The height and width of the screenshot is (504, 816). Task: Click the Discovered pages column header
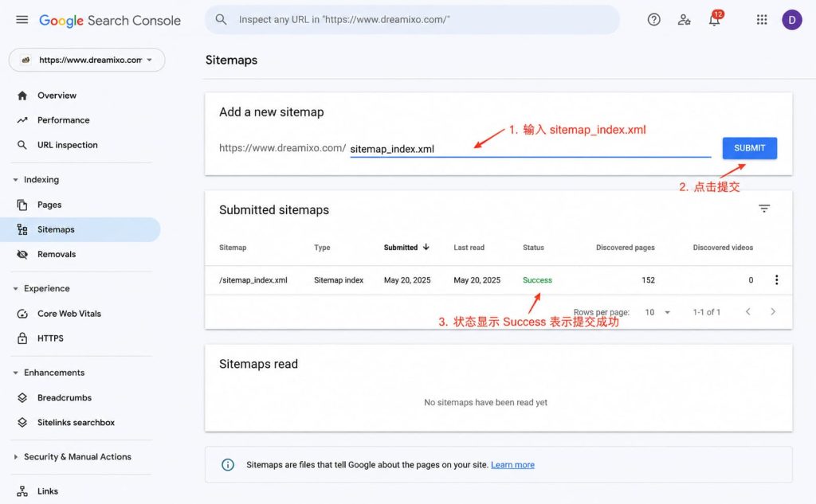[626, 248]
